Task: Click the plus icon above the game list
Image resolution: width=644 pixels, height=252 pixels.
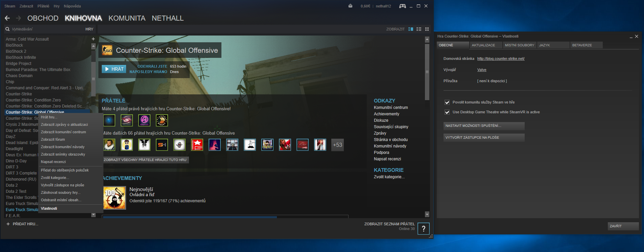Action: click(93, 39)
